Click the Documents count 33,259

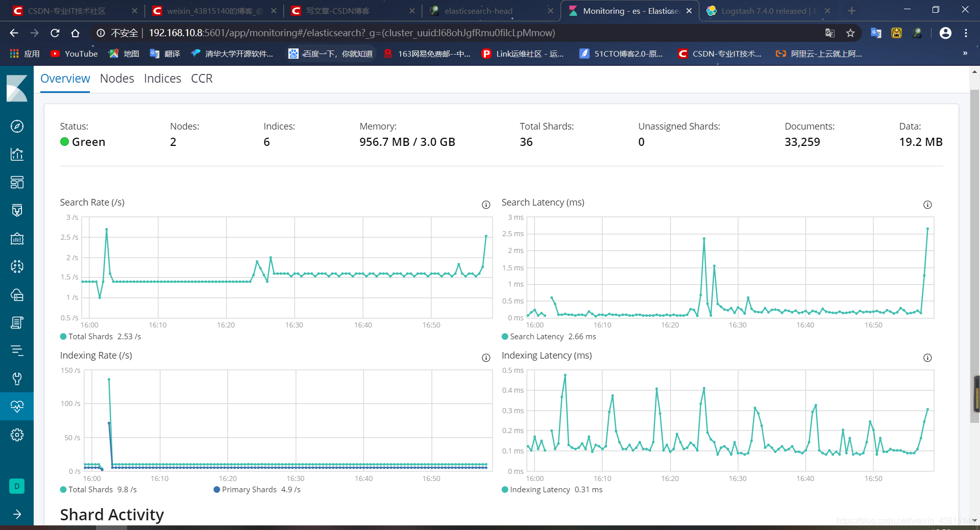click(x=802, y=142)
